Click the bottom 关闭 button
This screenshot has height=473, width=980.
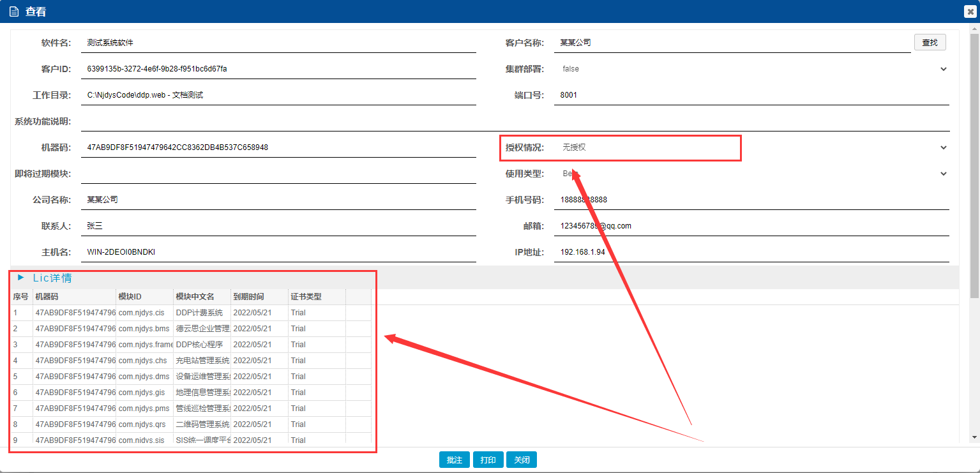pos(521,460)
